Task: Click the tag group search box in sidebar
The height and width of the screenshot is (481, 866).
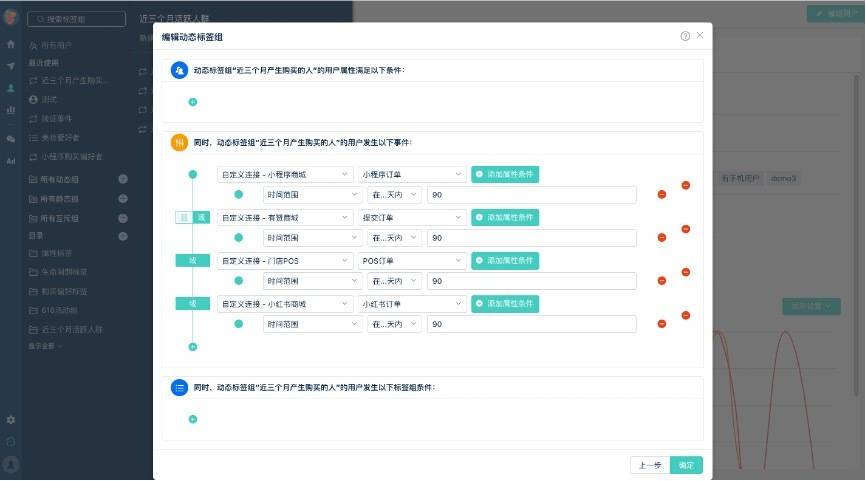Action: tap(76, 19)
